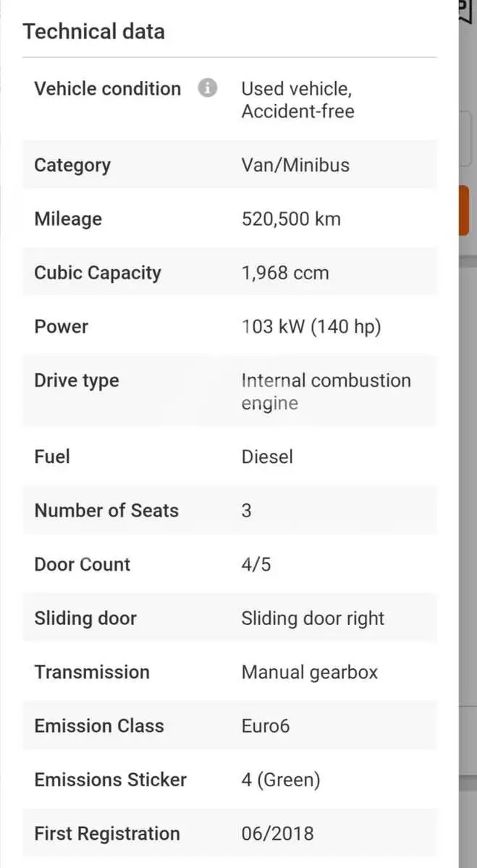
Task: Select the Emissions Sticker 4 (Green) value
Action: [281, 780]
